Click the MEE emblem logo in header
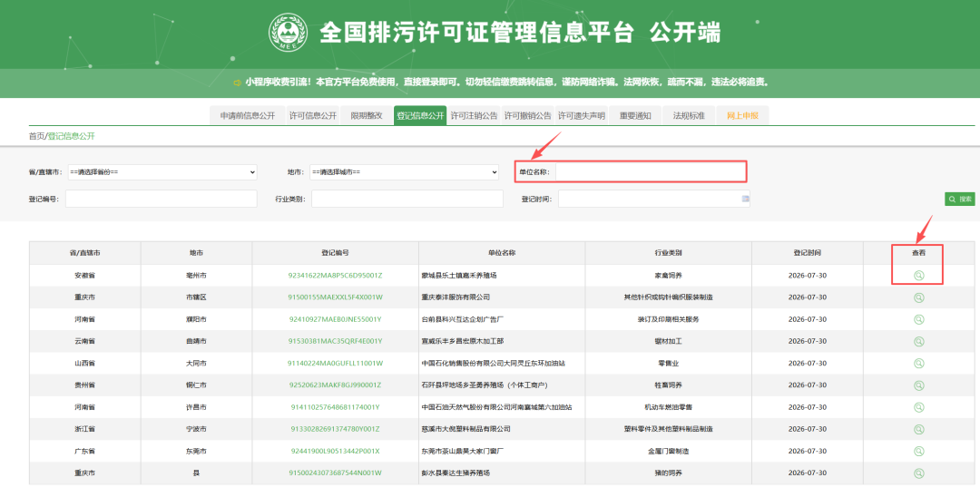Viewport: 980px width, 497px height. [289, 33]
